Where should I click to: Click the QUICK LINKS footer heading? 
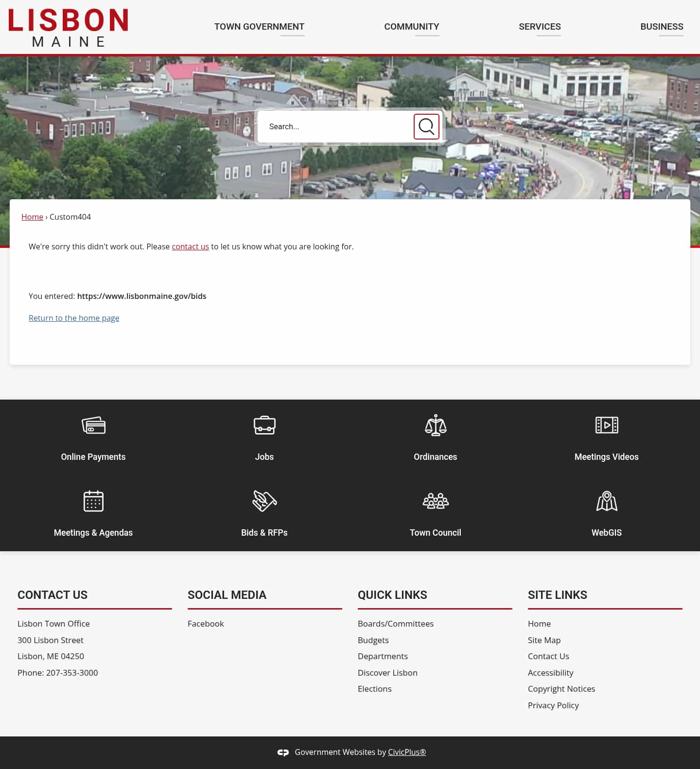click(x=392, y=595)
